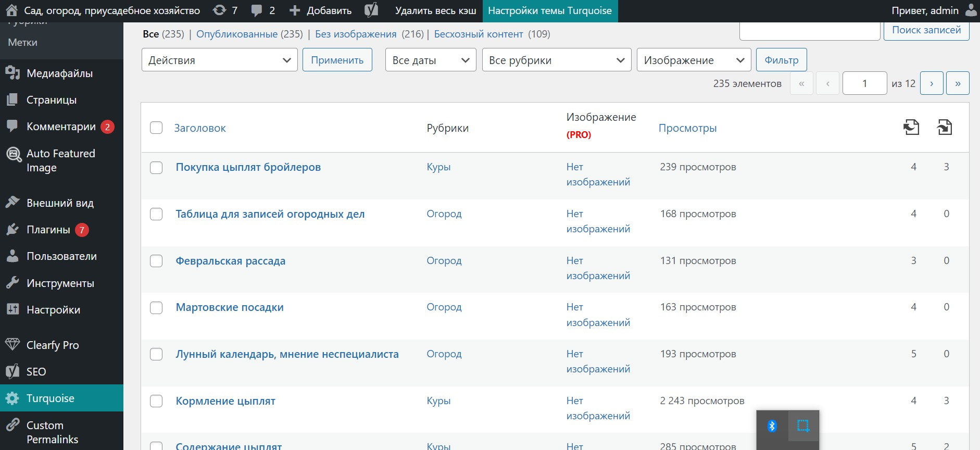Screen dimensions: 980x450
Task: Open the Все рубрики category dropdown
Action: (557, 60)
